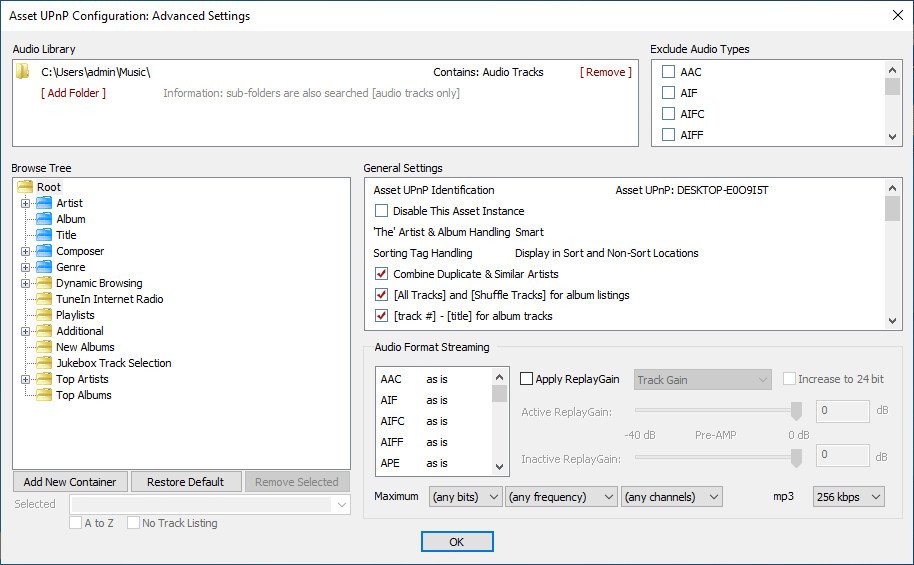This screenshot has height=565, width=914.
Task: Expand the Additional tree node
Action: click(x=25, y=331)
